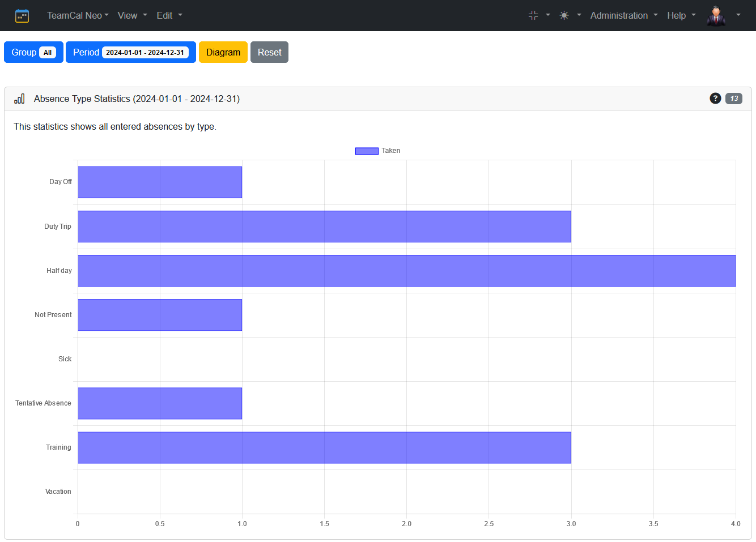This screenshot has height=542, width=756.
Task: Click the question mark help icon
Action: point(715,99)
